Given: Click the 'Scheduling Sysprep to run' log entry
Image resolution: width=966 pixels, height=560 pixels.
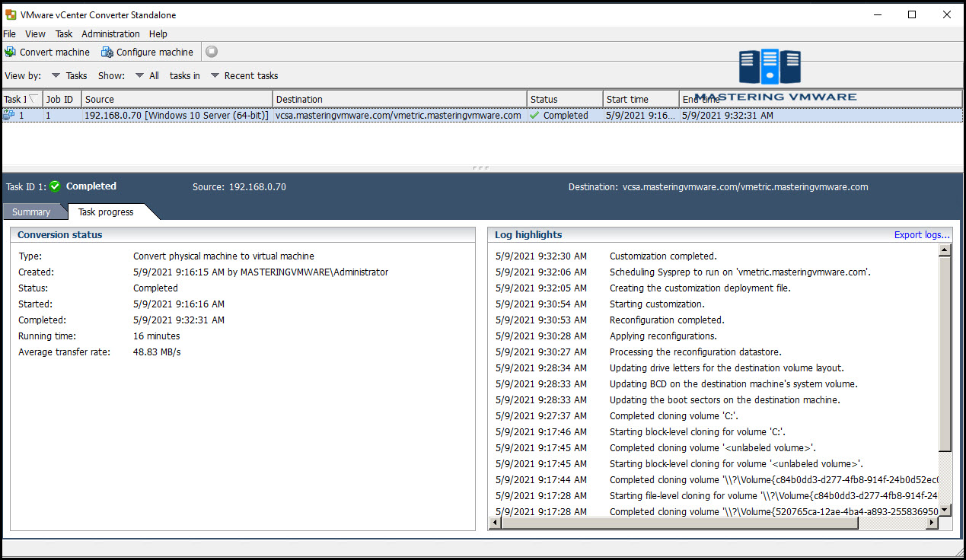Looking at the screenshot, I should point(740,272).
